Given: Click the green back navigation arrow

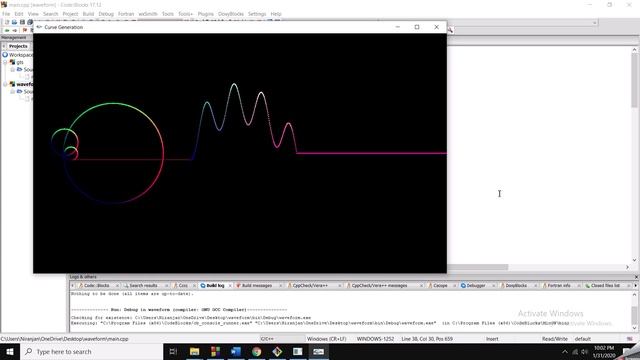Looking at the screenshot, I should pyautogui.click(x=7, y=30).
